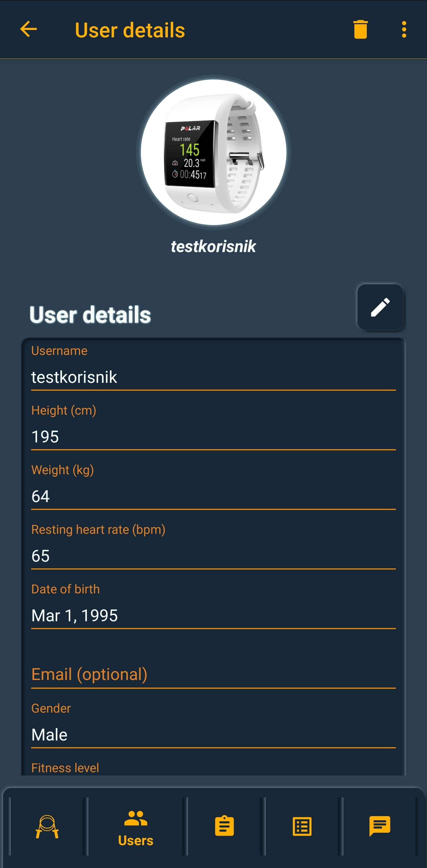Delete user with the trash icon

pyautogui.click(x=360, y=29)
